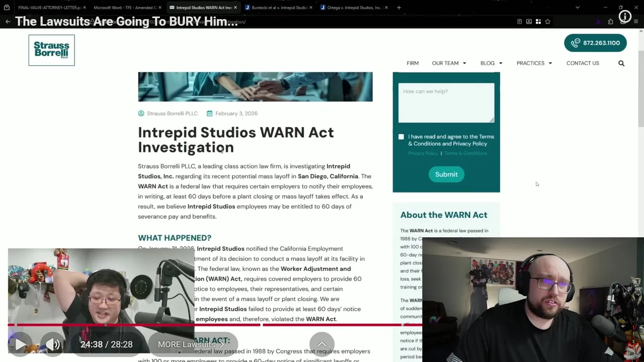Close the FINAL-VALVE-ATTORNEY-LETTER tab
This screenshot has height=362, width=644.
pos(84,8)
